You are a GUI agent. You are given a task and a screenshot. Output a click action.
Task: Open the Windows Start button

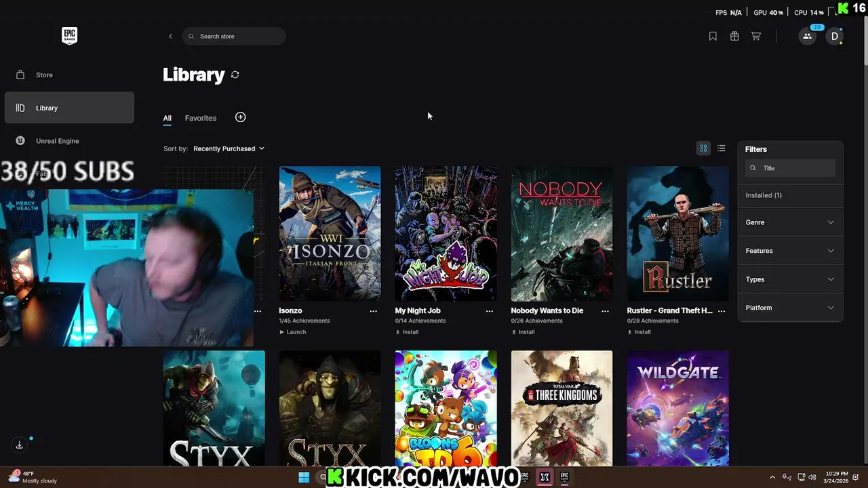tap(304, 477)
